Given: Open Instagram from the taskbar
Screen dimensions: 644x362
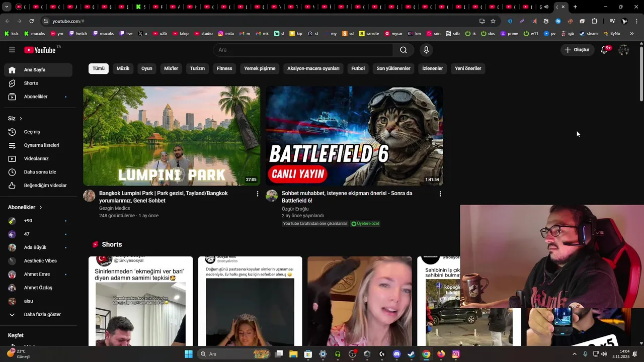Looking at the screenshot, I should (x=456, y=354).
